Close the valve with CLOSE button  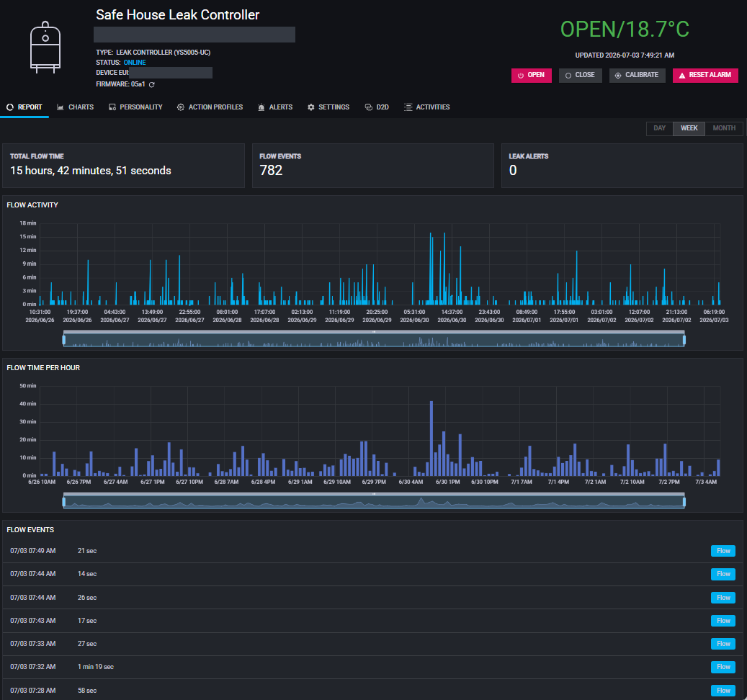(580, 75)
